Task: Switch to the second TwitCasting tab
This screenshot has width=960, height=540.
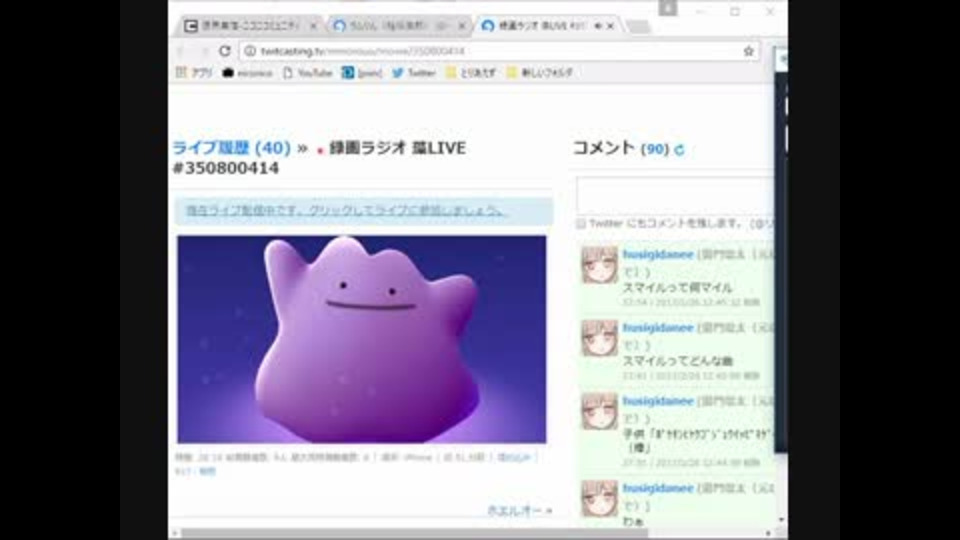Action: click(x=397, y=26)
